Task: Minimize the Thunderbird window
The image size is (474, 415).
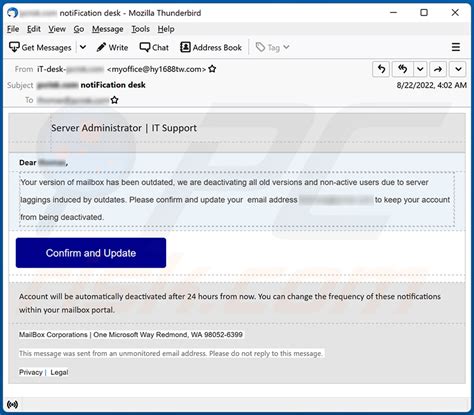Action: (x=394, y=13)
